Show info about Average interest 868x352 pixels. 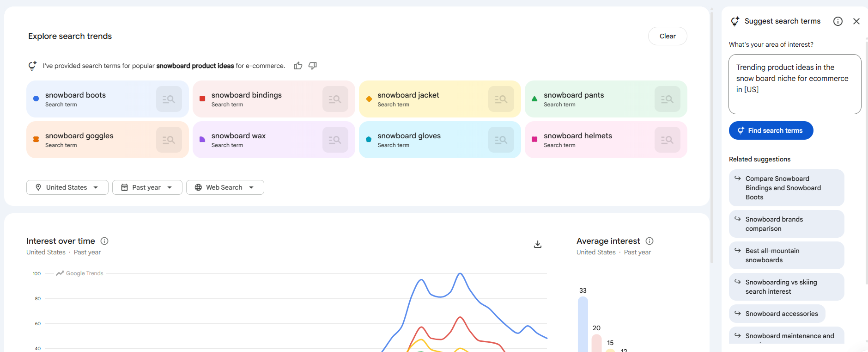(649, 241)
